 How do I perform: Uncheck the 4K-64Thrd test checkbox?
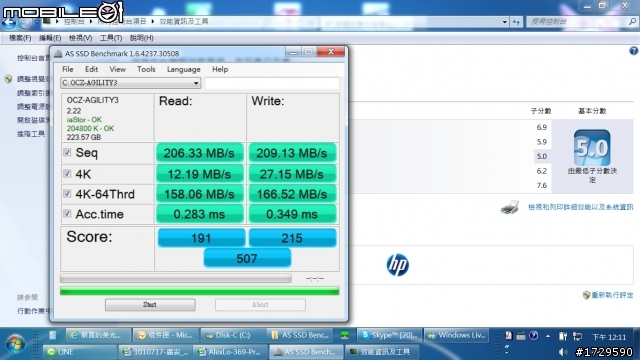click(x=67, y=193)
